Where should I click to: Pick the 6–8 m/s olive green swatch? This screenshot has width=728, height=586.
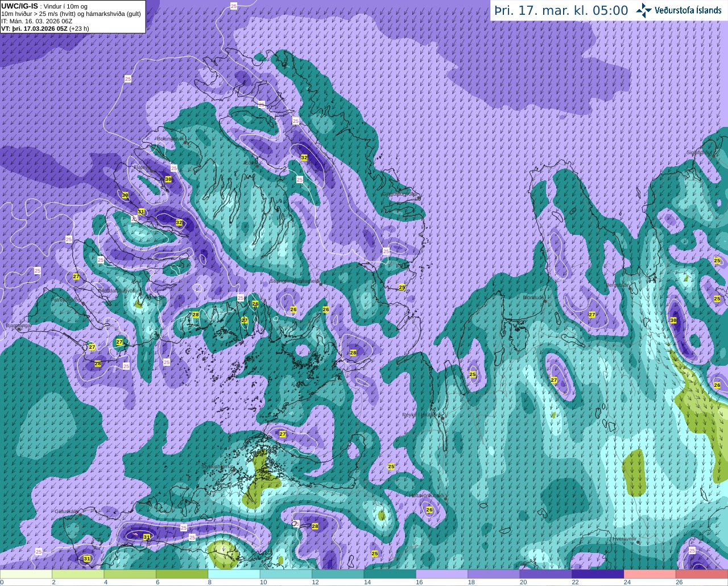[182, 574]
